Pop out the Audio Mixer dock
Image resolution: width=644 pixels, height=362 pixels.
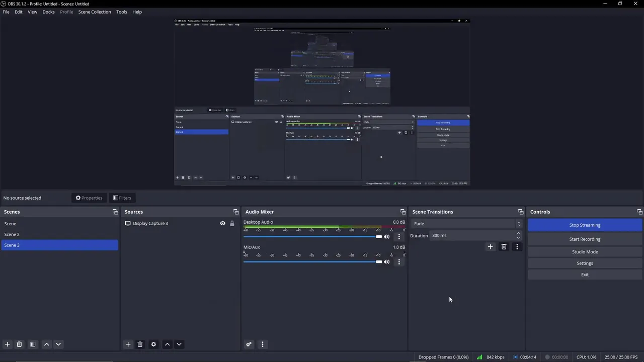pos(403,212)
